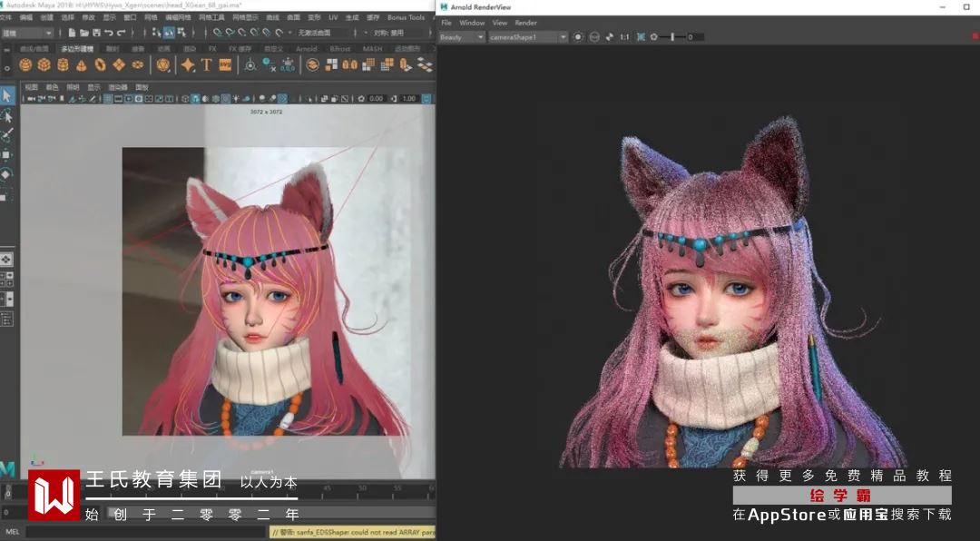Click the Arnold exposure value field
The height and width of the screenshot is (541, 980).
pyautogui.click(x=696, y=37)
